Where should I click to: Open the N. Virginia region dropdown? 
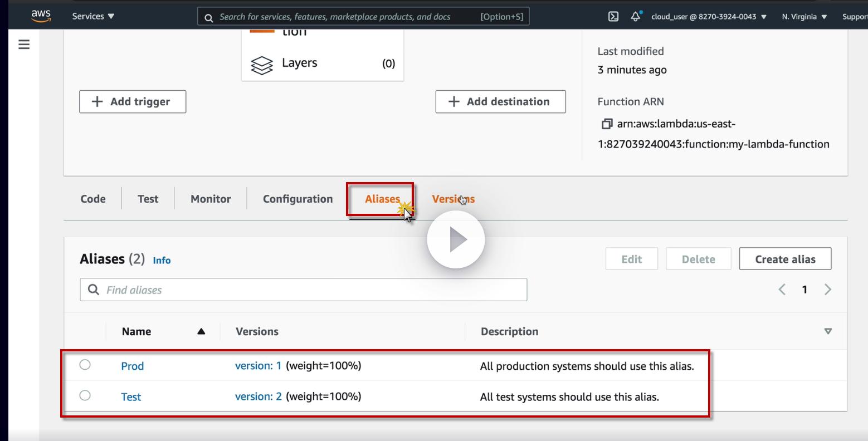point(804,17)
